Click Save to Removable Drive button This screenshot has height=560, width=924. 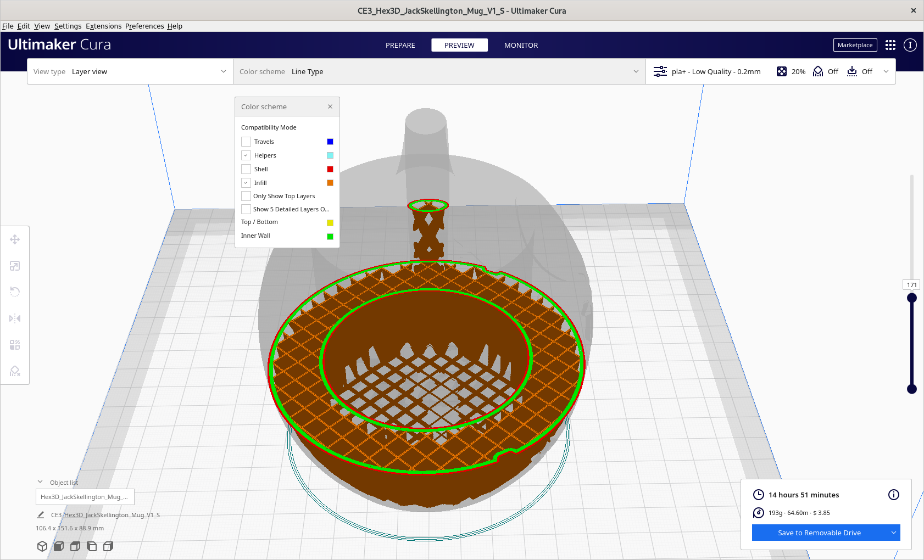(820, 533)
